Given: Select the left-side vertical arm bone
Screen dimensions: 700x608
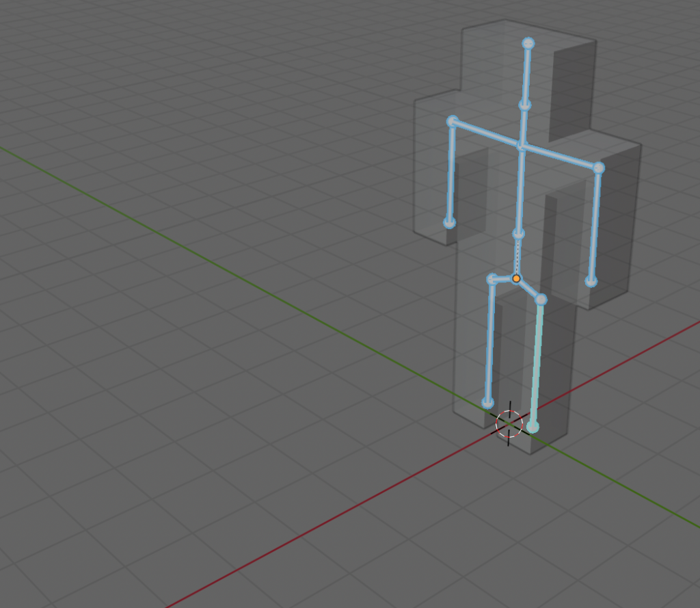Looking at the screenshot, I should (450, 172).
